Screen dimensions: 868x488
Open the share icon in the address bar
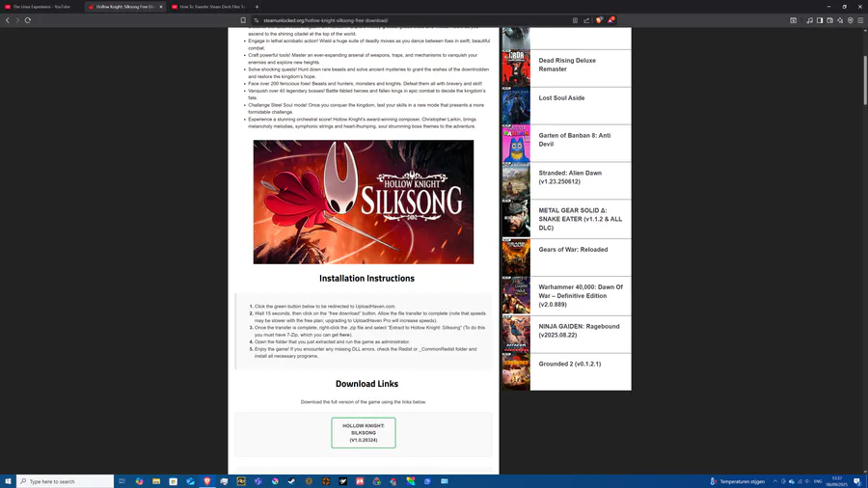[586, 20]
